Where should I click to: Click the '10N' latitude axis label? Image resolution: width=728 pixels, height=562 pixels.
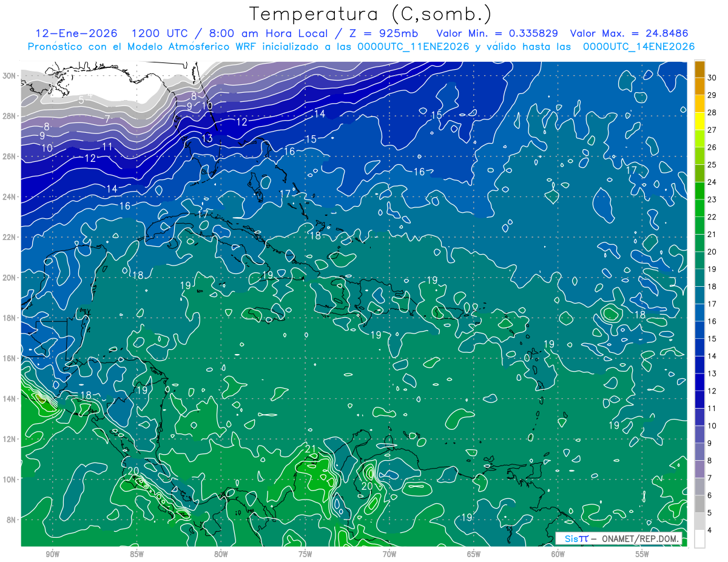click(8, 480)
